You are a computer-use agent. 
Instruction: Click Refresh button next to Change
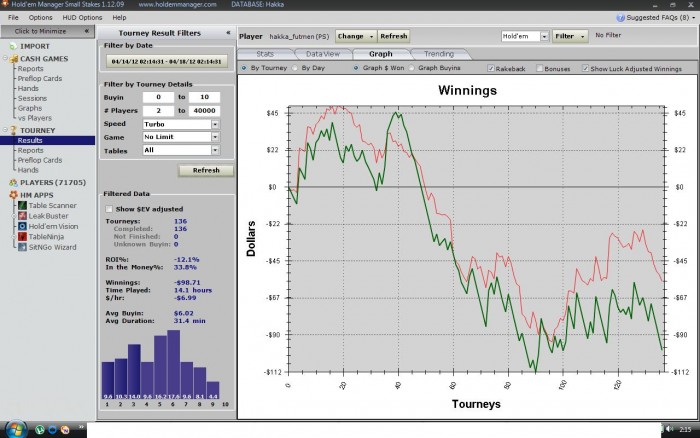[394, 36]
